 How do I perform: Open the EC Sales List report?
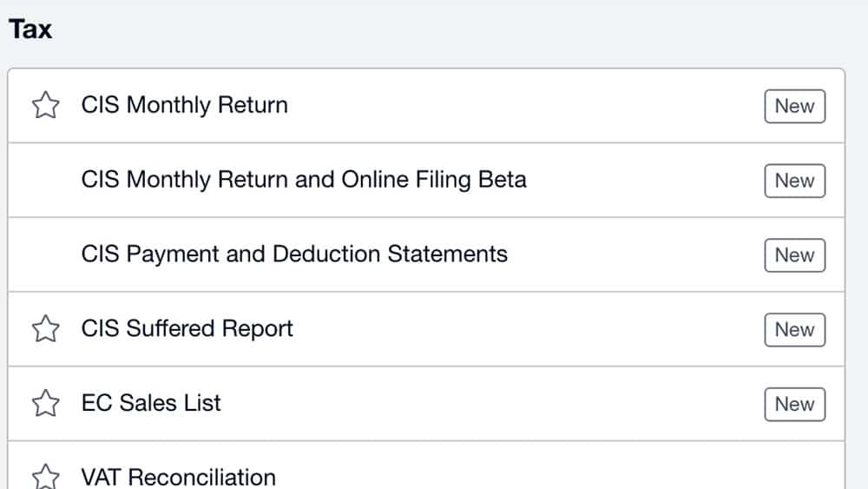click(151, 404)
